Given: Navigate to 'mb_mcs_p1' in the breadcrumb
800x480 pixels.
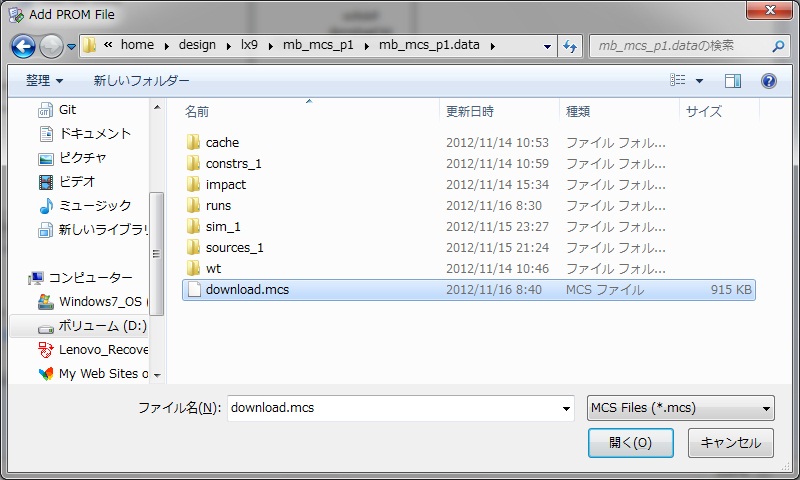Looking at the screenshot, I should click(x=318, y=45).
